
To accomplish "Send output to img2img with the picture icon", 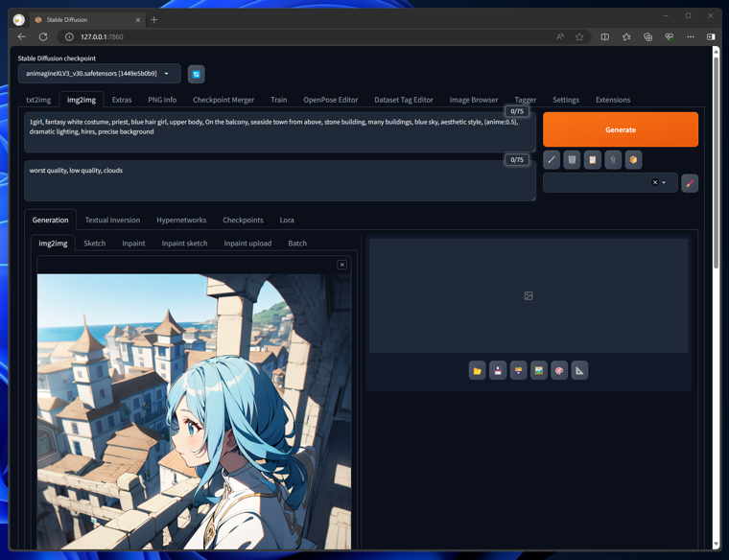I will 539,371.
